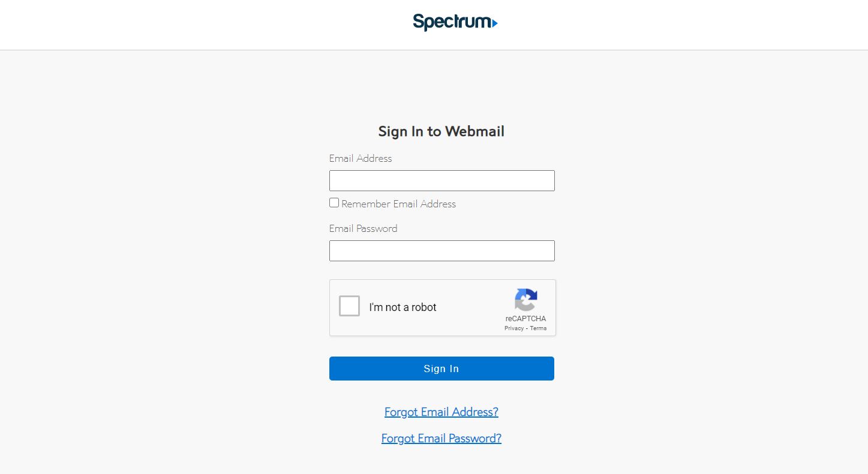Click the reCAPTCHA swirl logo icon

pos(525,300)
